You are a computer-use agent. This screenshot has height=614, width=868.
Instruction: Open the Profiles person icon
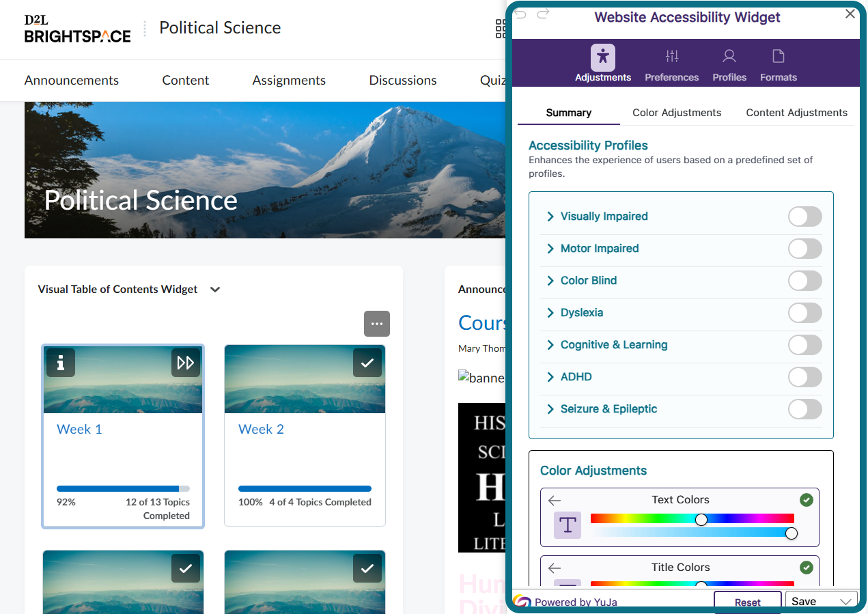click(x=729, y=56)
